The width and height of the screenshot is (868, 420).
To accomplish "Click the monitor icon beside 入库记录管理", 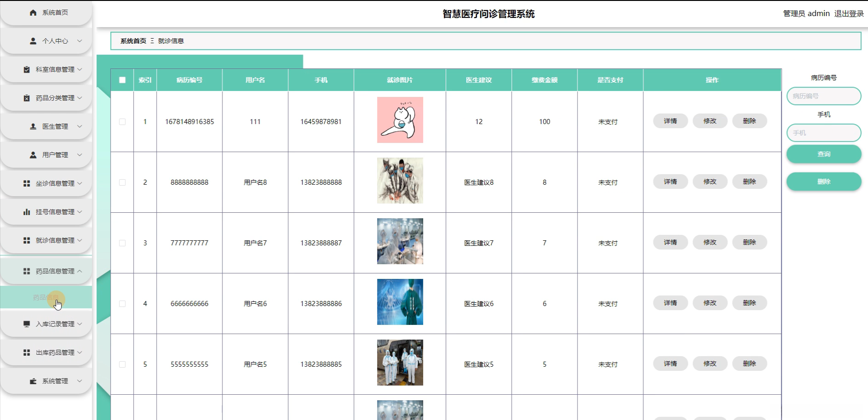I will [27, 324].
